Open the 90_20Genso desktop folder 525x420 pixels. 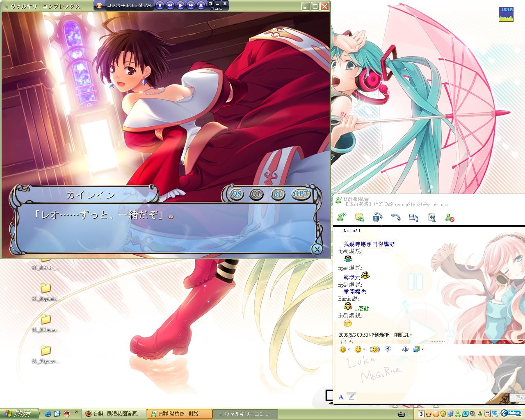pyautogui.click(x=46, y=322)
